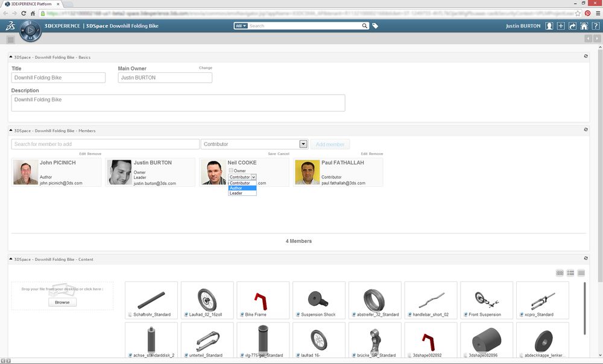Check the Owner checkbox for Neil Cooke
The image size is (603, 364).
[231, 171]
